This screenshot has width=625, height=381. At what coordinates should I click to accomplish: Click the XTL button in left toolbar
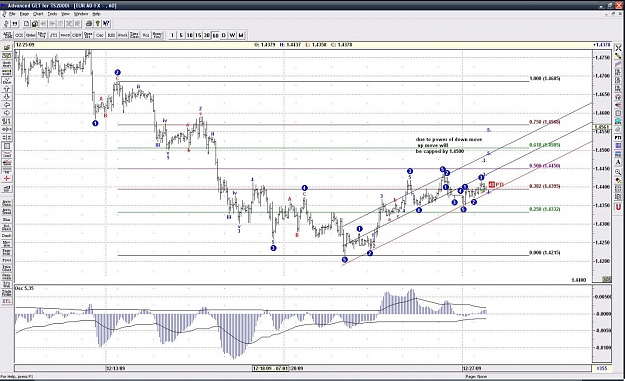coord(7,301)
